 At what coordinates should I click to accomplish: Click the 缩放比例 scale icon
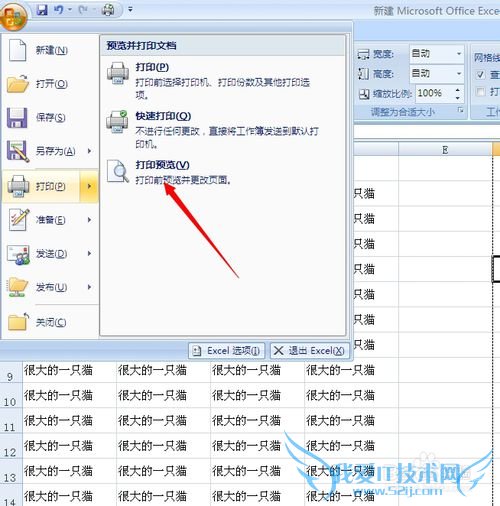[x=364, y=94]
